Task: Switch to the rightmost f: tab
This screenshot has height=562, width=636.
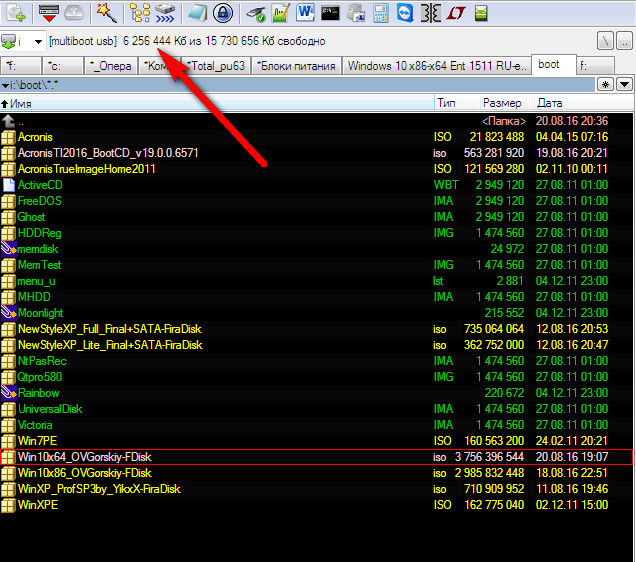Action: pyautogui.click(x=595, y=66)
